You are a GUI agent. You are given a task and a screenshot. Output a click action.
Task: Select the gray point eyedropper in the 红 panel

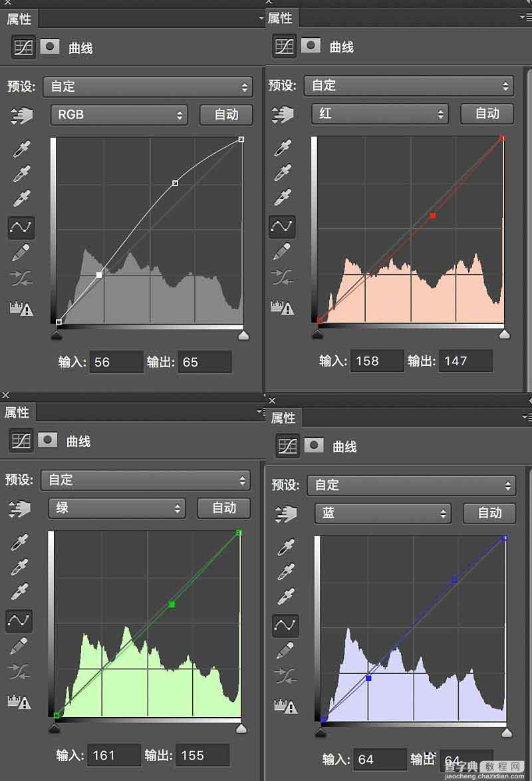283,172
